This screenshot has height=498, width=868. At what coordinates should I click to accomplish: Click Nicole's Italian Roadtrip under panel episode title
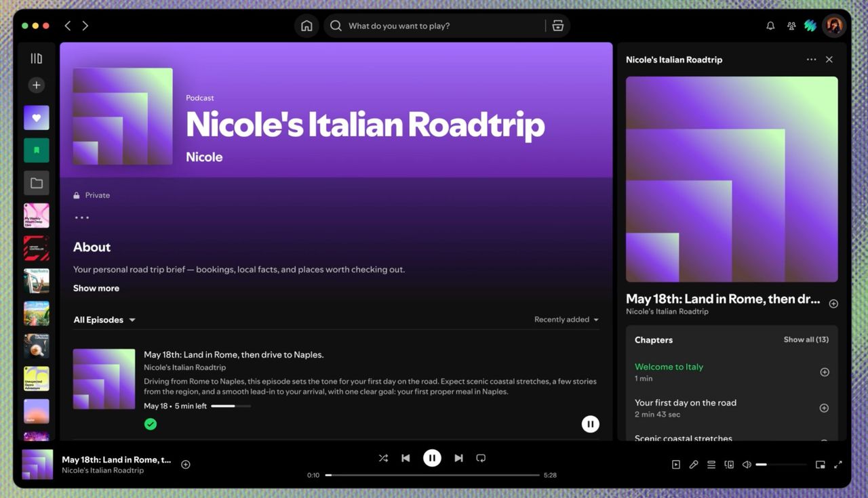click(667, 312)
